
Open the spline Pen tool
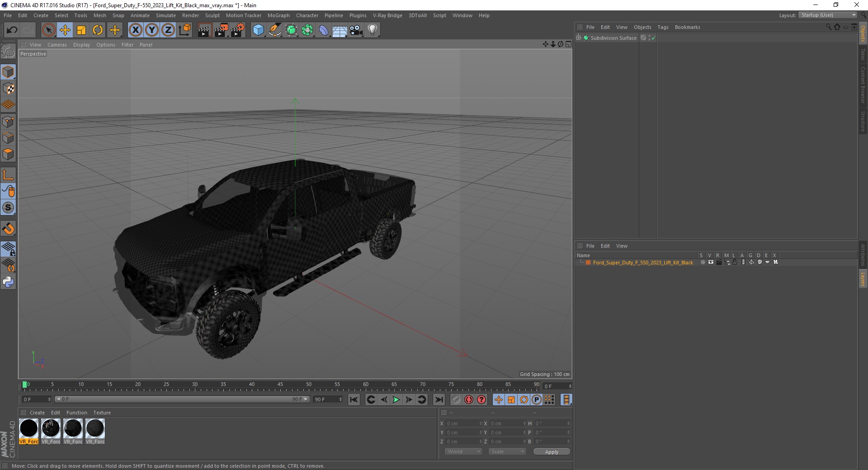(x=274, y=30)
